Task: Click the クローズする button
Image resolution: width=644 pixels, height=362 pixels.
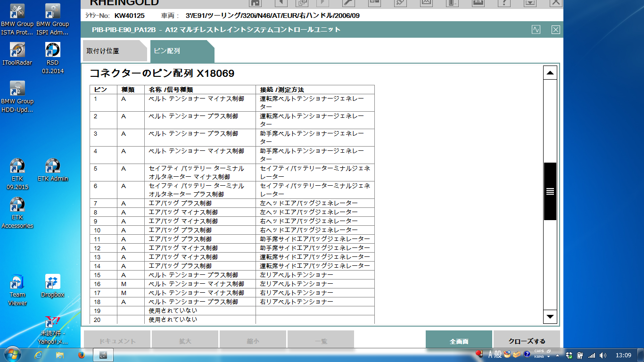Action: [527, 341]
